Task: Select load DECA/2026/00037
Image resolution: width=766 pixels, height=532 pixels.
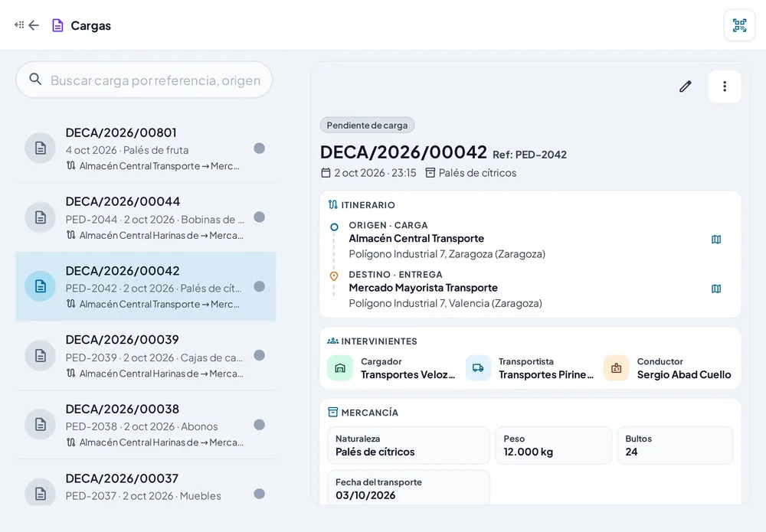Action: (x=146, y=483)
